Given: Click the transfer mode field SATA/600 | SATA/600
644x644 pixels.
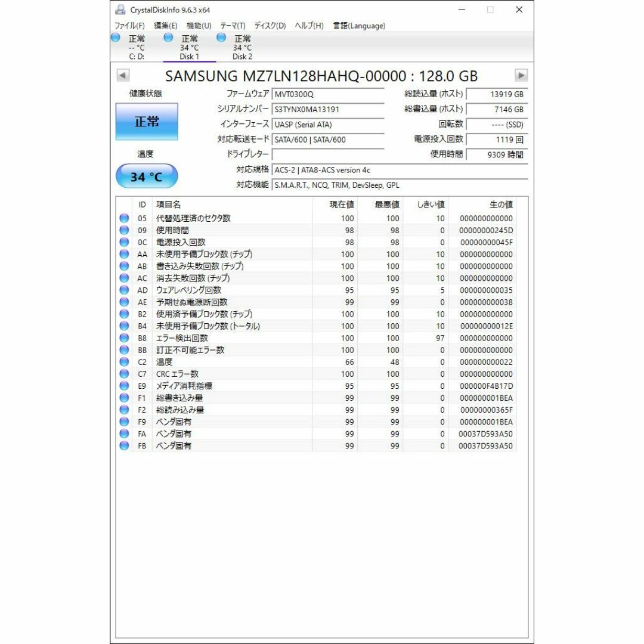Looking at the screenshot, I should coord(328,140).
